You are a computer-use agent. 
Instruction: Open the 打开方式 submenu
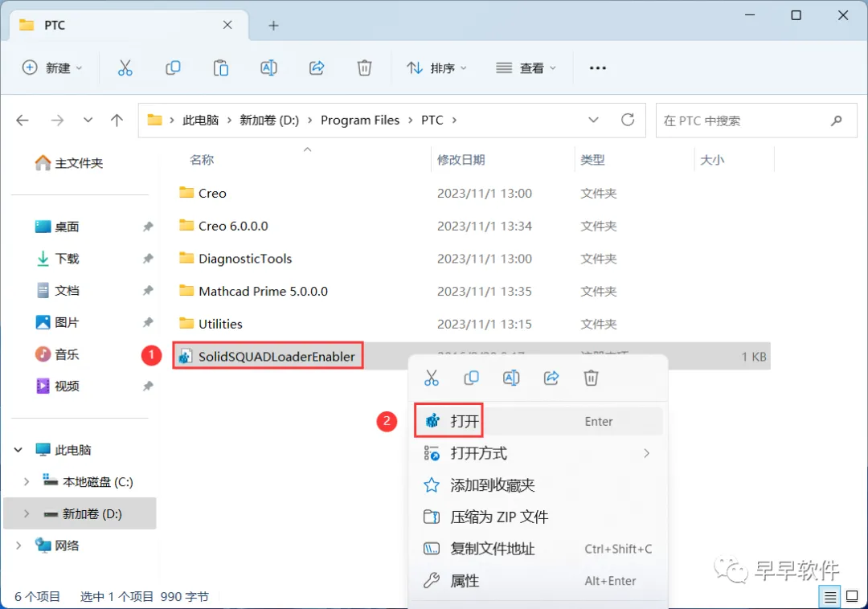(538, 454)
